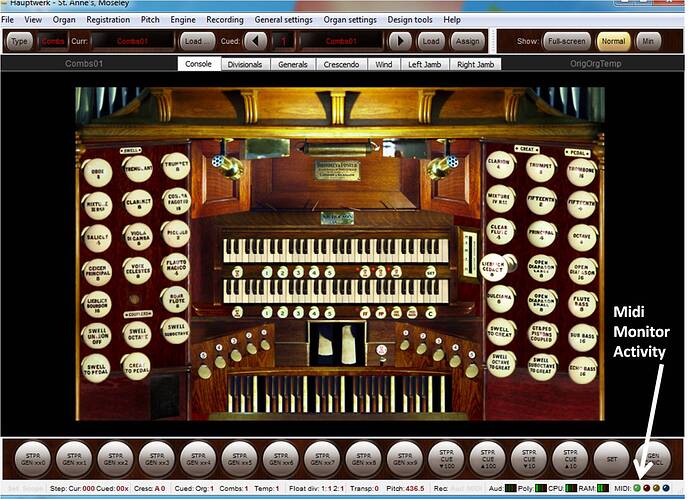This screenshot has height=499, width=690.
Task: Open the Design tools menu
Action: tap(410, 20)
